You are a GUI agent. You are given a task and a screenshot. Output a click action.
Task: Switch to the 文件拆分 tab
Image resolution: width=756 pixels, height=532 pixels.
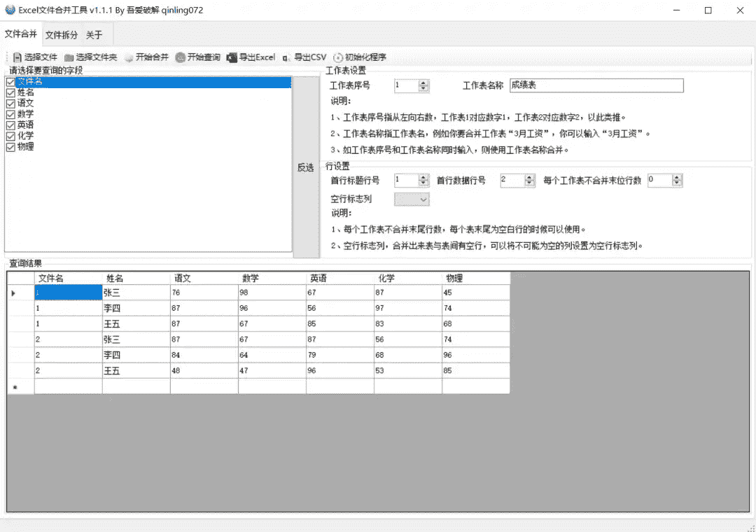[x=62, y=35]
